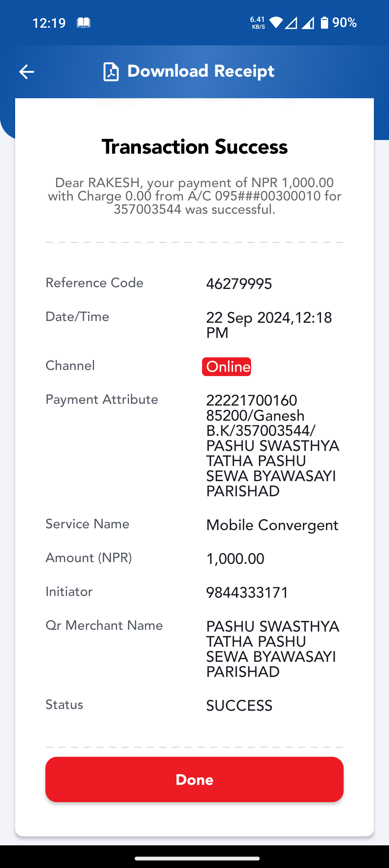Tap the Transaction Success heading
Image resolution: width=389 pixels, height=868 pixels.
pyautogui.click(x=195, y=147)
